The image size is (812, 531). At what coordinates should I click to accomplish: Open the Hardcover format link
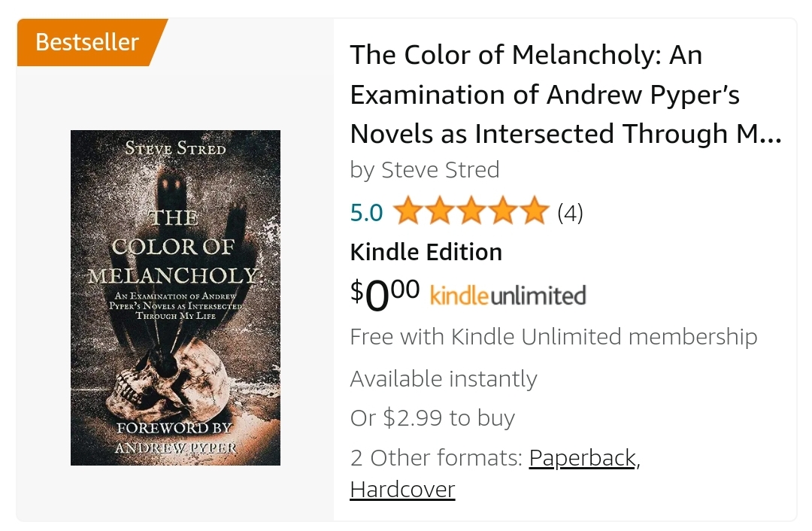coord(402,490)
